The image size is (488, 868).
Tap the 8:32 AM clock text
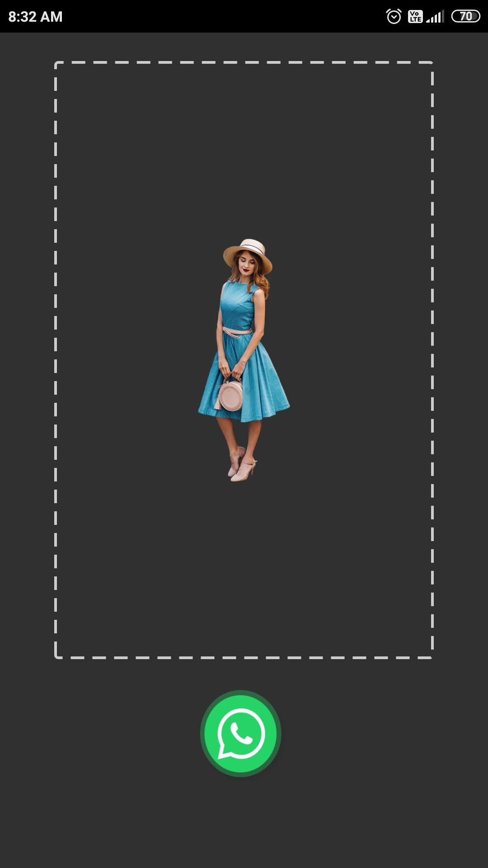tap(35, 17)
